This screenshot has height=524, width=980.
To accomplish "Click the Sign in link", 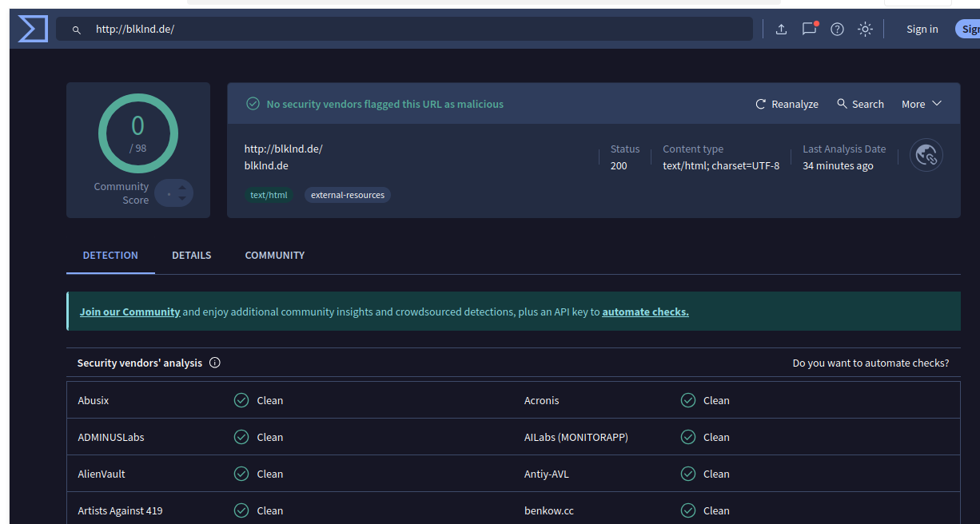I will [922, 30].
